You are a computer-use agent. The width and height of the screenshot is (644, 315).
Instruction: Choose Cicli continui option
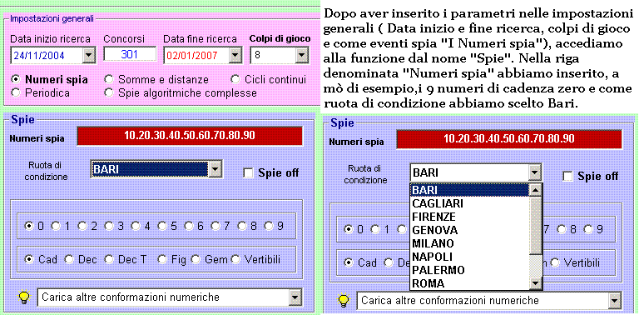coord(235,79)
